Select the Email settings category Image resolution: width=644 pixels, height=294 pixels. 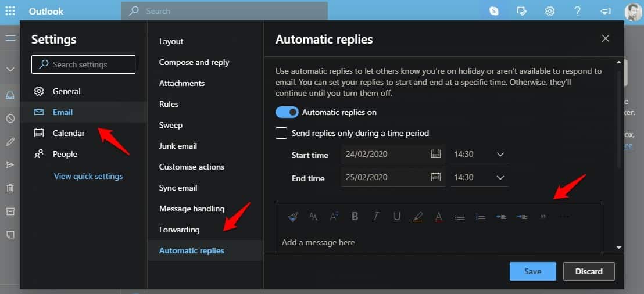tap(83, 112)
